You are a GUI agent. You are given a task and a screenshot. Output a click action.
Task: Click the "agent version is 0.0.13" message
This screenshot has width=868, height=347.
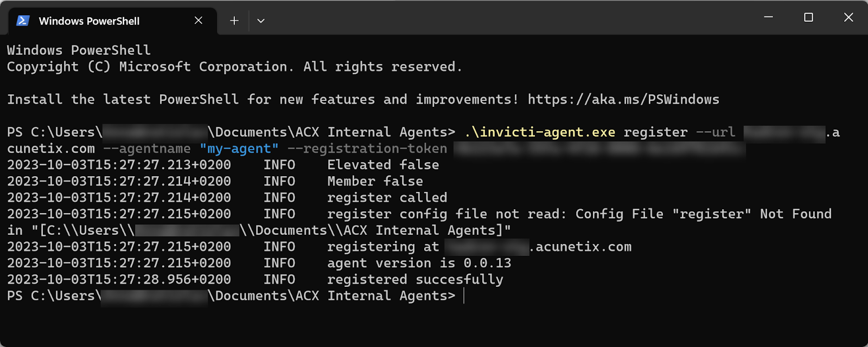point(419,264)
